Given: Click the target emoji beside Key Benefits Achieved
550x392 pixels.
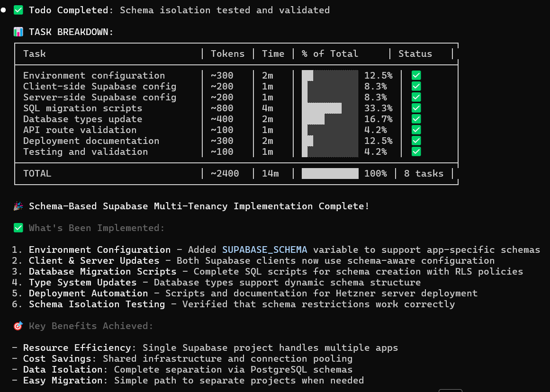Looking at the screenshot, I should [x=18, y=326].
